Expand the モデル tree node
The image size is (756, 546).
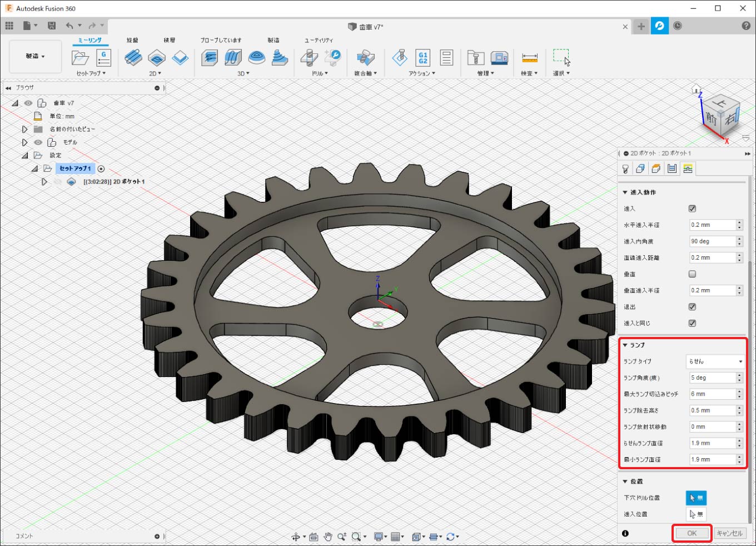tap(24, 142)
